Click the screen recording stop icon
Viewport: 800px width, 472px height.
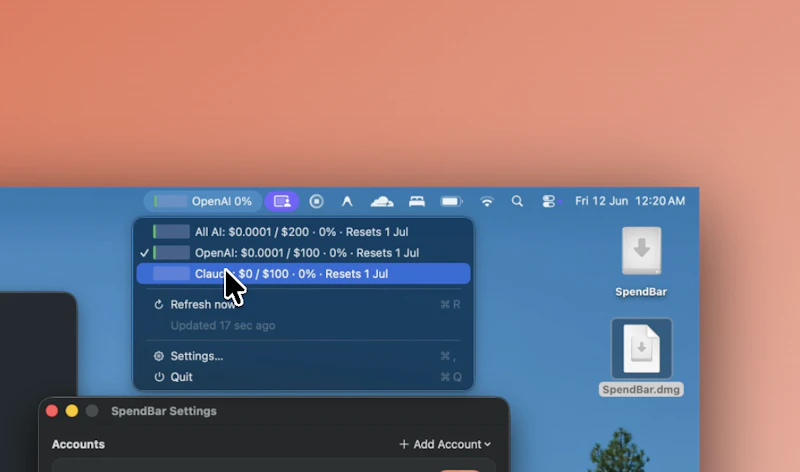coord(316,202)
